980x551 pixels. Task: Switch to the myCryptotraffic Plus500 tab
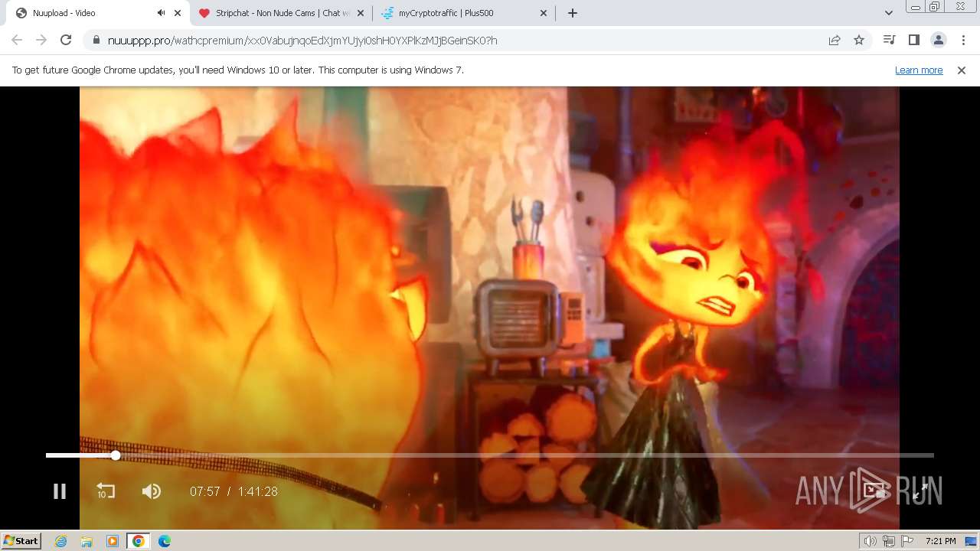464,13
